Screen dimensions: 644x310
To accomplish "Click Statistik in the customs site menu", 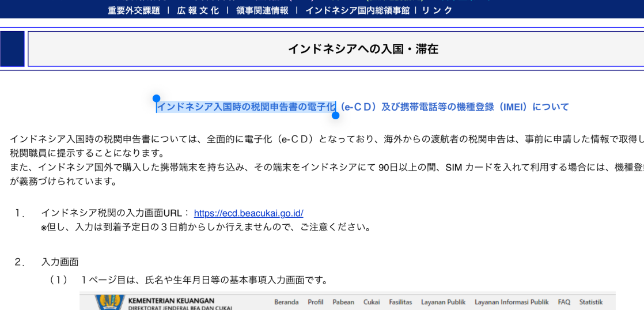I will (x=591, y=302).
